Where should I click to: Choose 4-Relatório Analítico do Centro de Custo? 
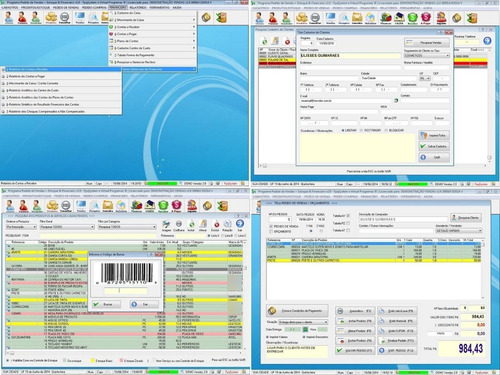click(61, 90)
